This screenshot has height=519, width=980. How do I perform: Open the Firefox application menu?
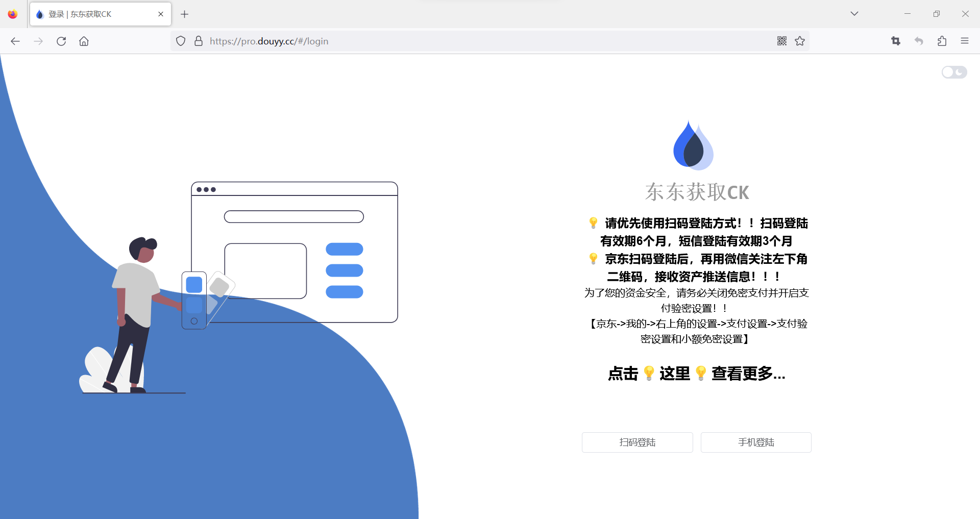(965, 41)
